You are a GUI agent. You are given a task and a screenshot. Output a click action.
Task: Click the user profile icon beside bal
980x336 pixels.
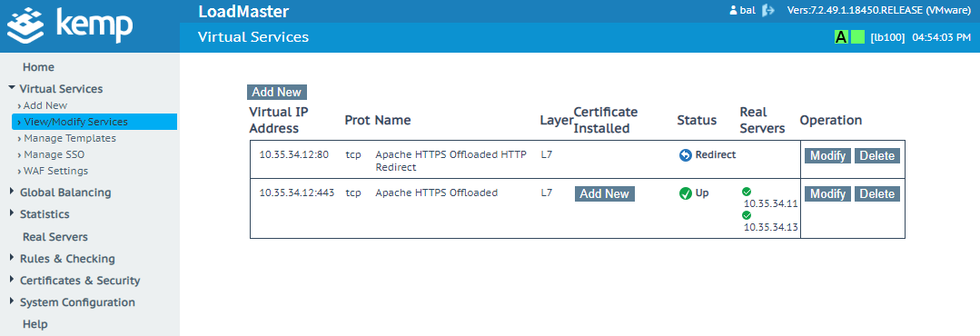pyautogui.click(x=733, y=11)
